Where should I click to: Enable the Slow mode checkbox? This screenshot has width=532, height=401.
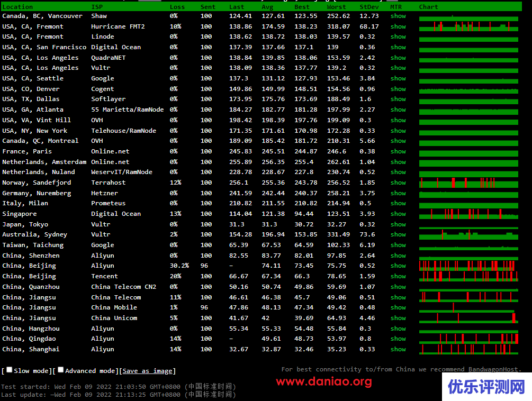[10, 370]
